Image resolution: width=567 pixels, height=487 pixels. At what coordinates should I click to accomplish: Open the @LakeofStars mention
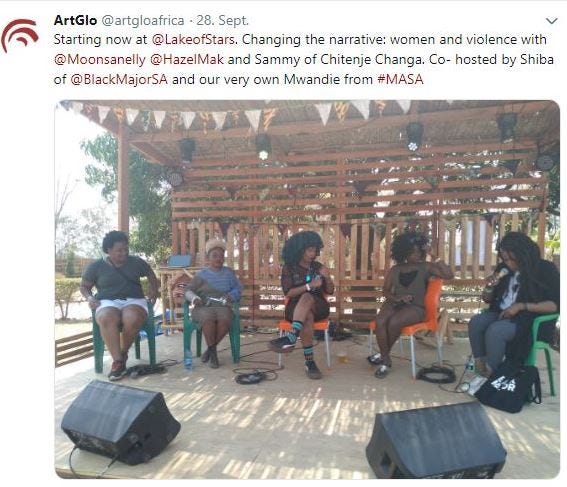193,39
